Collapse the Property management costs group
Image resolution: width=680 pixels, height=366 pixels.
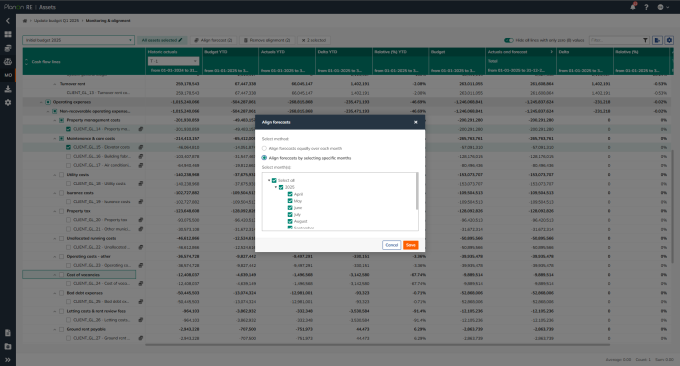pos(55,120)
